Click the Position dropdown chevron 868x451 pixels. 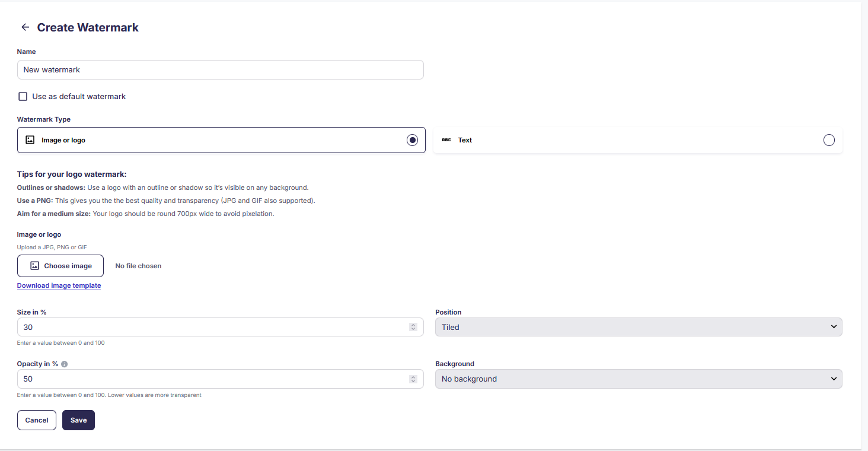click(834, 326)
